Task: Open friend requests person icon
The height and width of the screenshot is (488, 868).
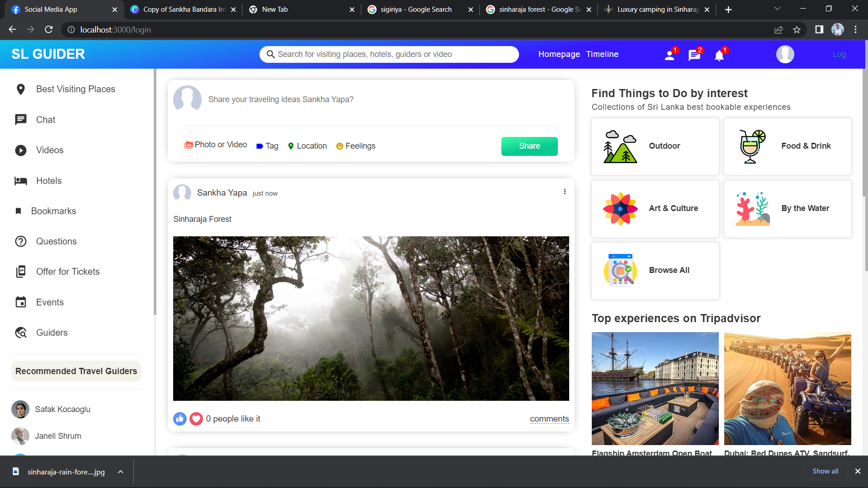Action: point(670,56)
